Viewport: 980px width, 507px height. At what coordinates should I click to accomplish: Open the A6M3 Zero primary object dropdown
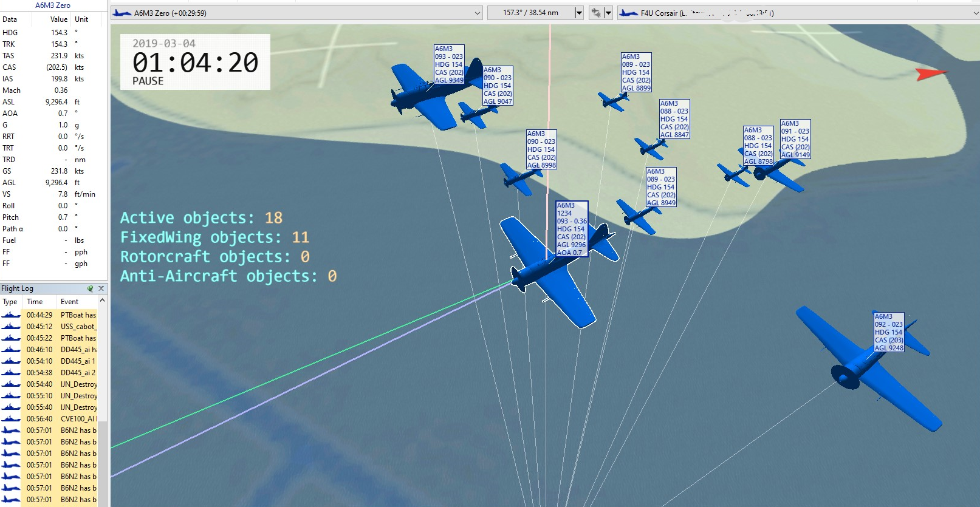(478, 13)
